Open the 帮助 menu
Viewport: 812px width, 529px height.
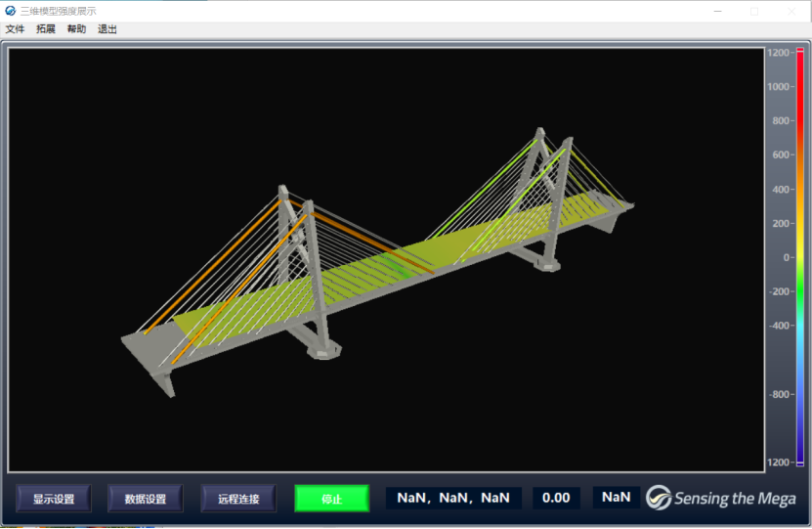76,29
